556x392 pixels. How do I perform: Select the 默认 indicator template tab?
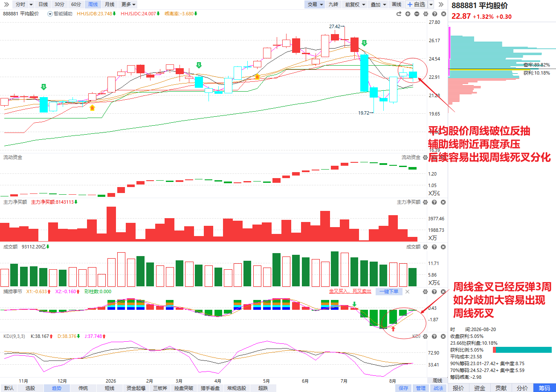9,388
